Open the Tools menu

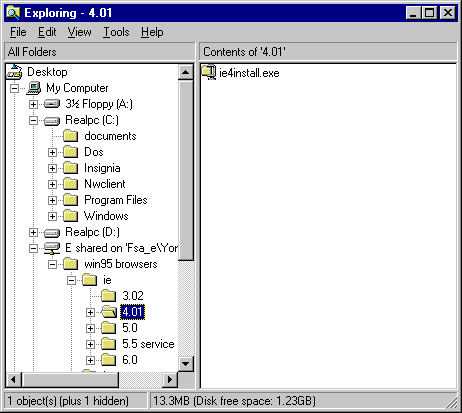tap(116, 32)
